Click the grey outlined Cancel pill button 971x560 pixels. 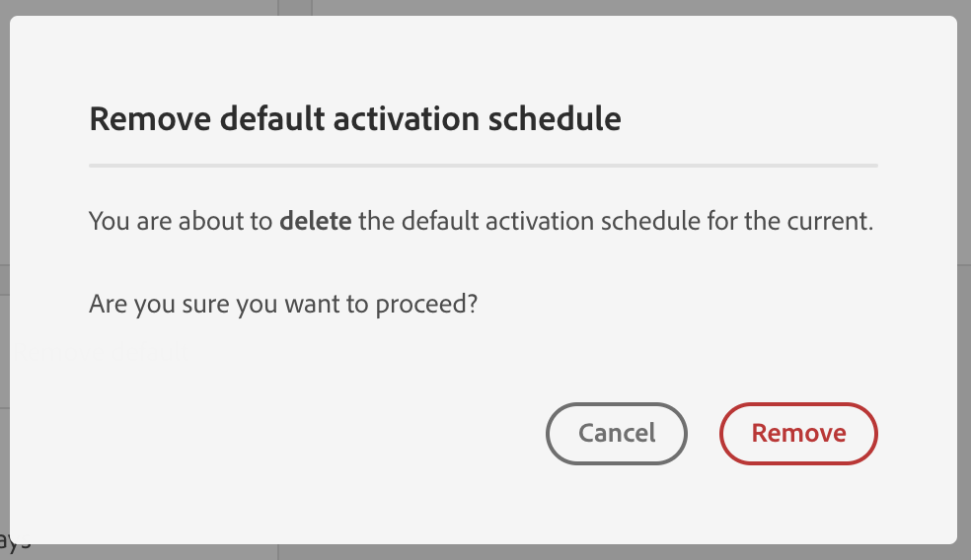coord(616,433)
